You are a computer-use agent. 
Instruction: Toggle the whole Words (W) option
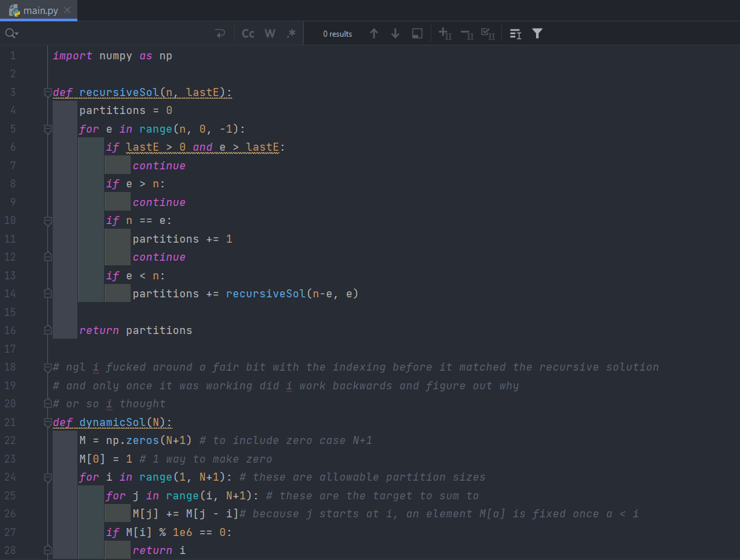(270, 33)
